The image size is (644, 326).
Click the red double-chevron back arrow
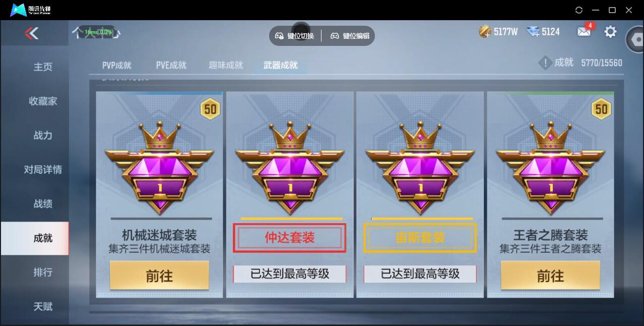point(32,33)
